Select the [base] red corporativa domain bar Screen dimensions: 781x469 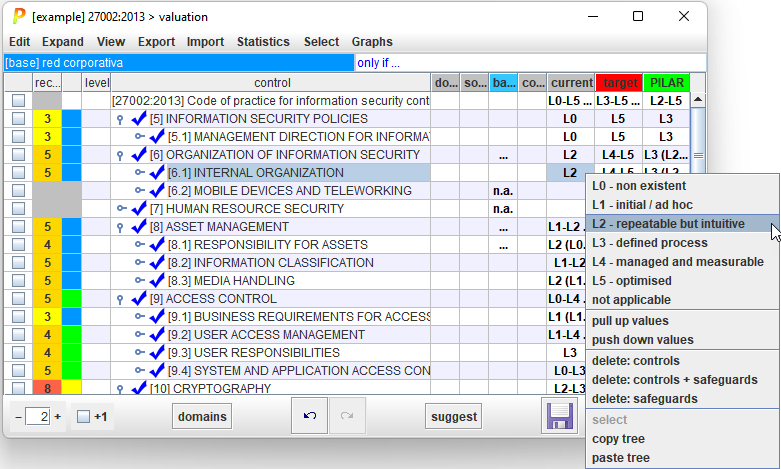[x=179, y=63]
